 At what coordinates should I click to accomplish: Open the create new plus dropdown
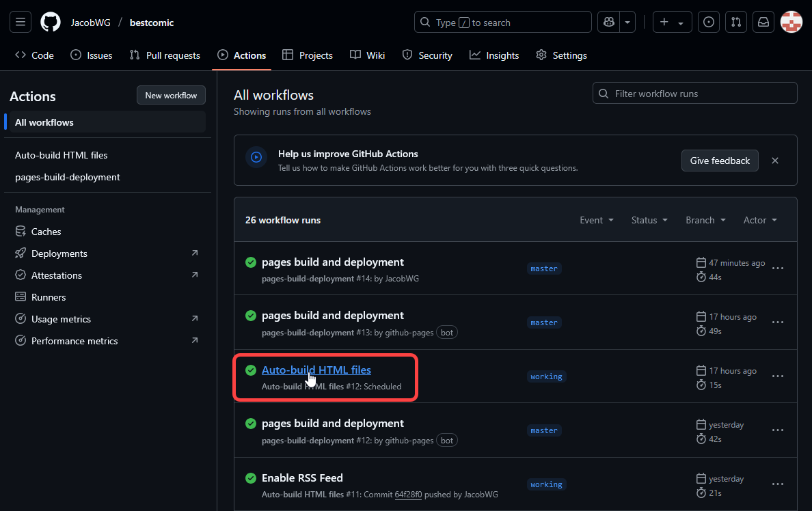pyautogui.click(x=672, y=23)
